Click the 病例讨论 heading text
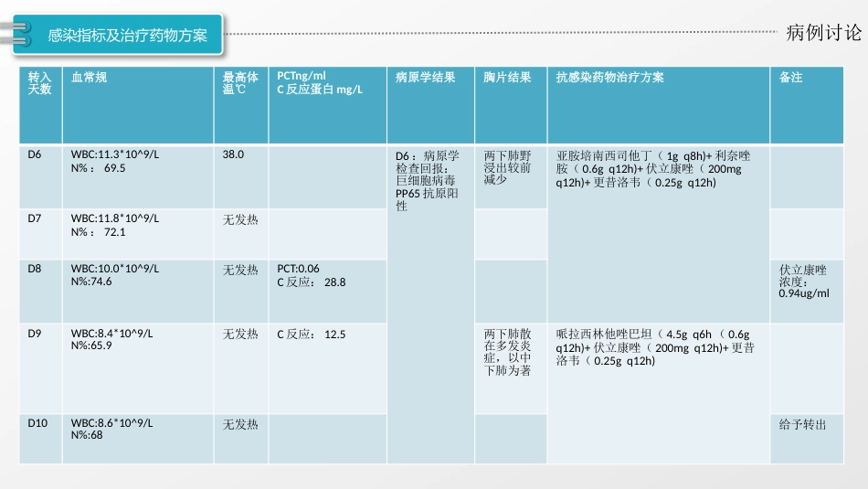 click(x=824, y=33)
